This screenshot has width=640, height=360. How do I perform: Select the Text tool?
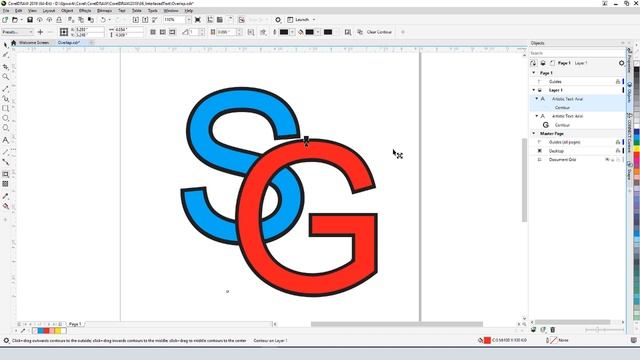click(5, 140)
